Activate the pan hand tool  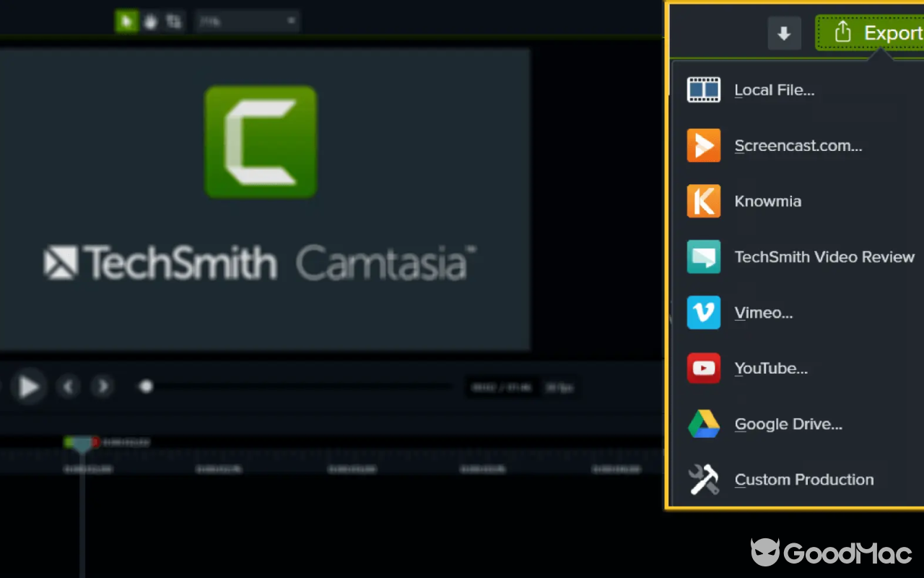tap(149, 21)
